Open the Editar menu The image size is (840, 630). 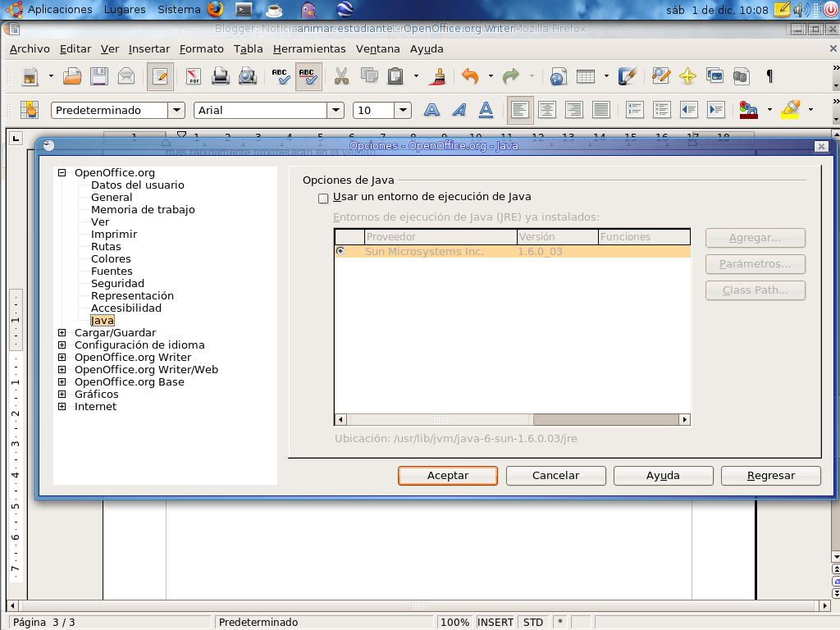(75, 48)
